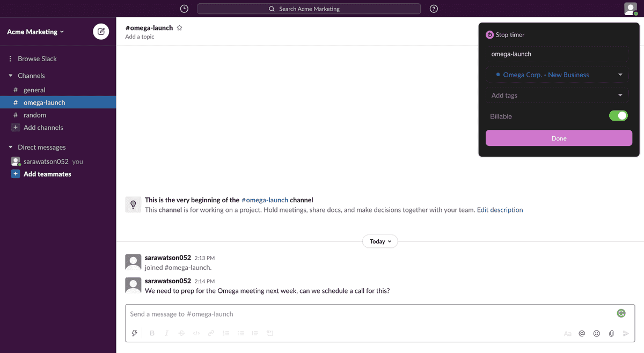Open the emoji picker in the composer
The width and height of the screenshot is (644, 353).
596,333
